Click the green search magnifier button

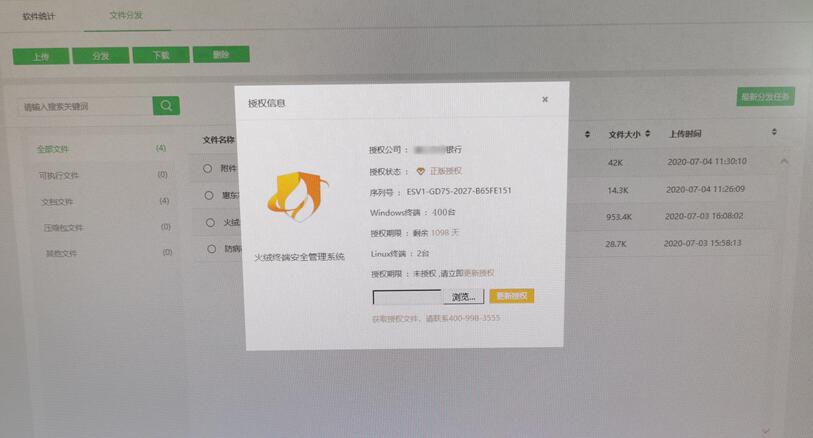pos(166,105)
